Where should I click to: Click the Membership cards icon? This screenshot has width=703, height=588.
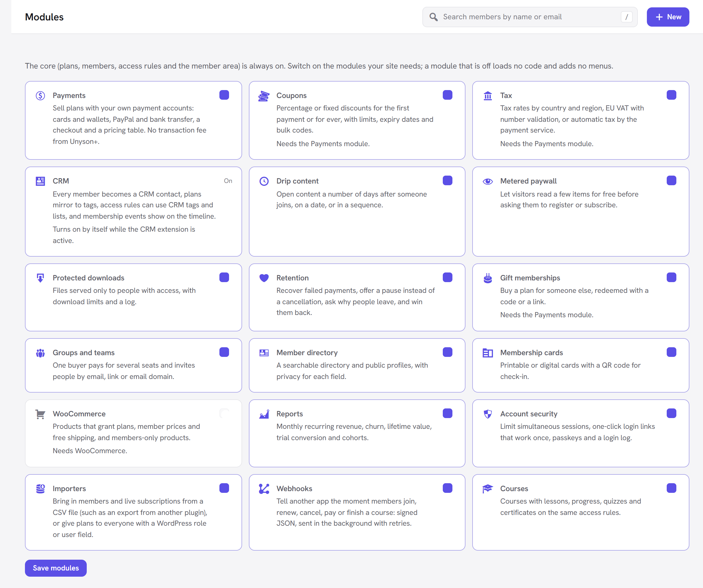point(488,353)
